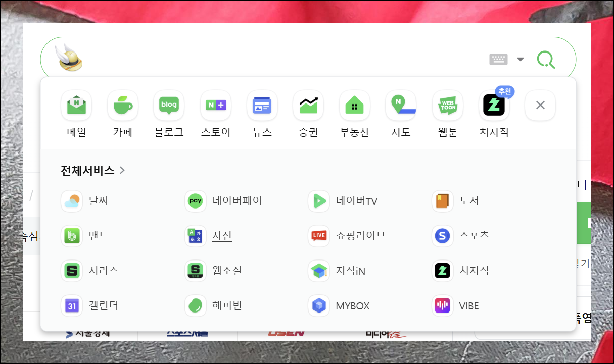The image size is (614, 364).
Task: Click the 웹툰 label under webtoon icon
Action: 448,132
